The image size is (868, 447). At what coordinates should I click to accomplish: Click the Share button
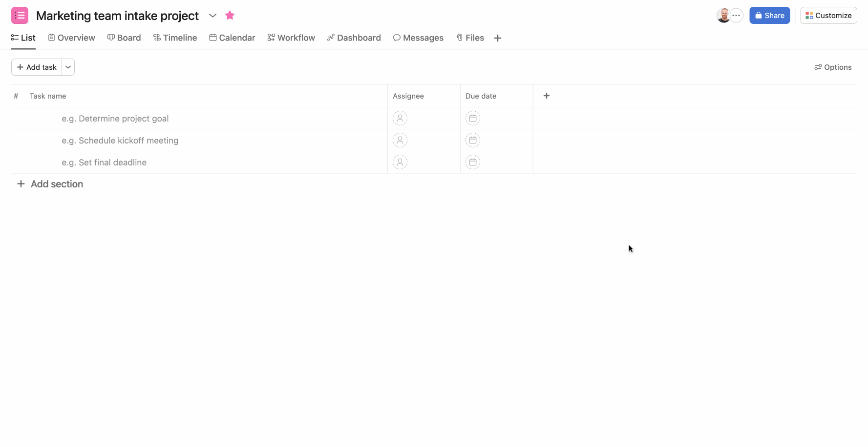(769, 15)
